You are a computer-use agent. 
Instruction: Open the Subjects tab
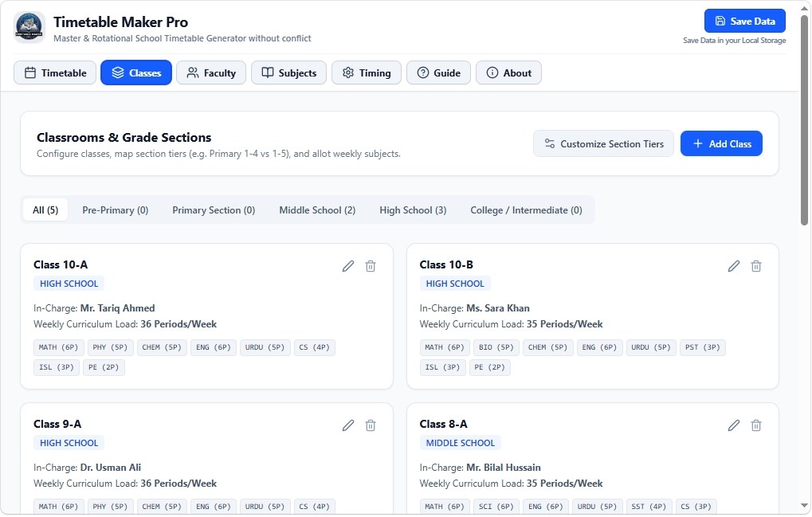click(x=289, y=73)
